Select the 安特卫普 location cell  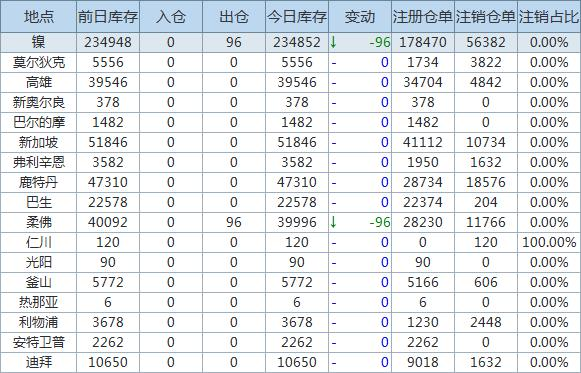[x=39, y=342]
